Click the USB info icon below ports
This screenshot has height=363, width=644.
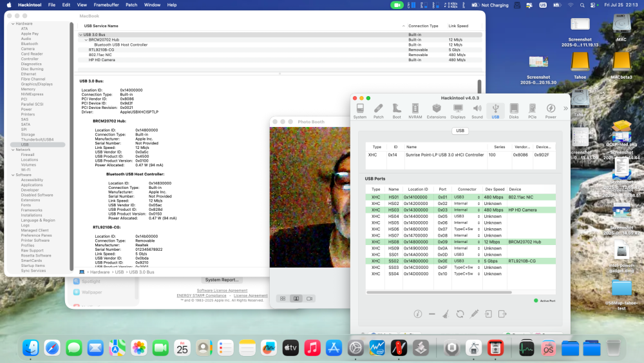pyautogui.click(x=418, y=314)
